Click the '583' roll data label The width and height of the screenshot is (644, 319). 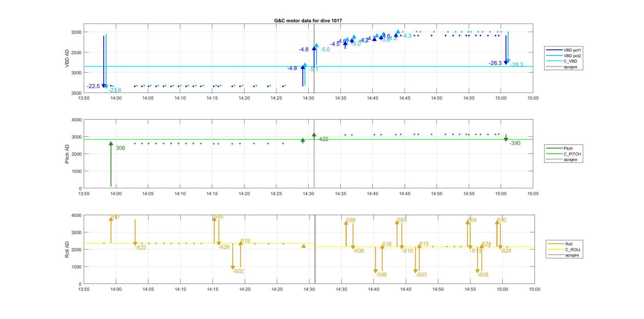coord(402,220)
